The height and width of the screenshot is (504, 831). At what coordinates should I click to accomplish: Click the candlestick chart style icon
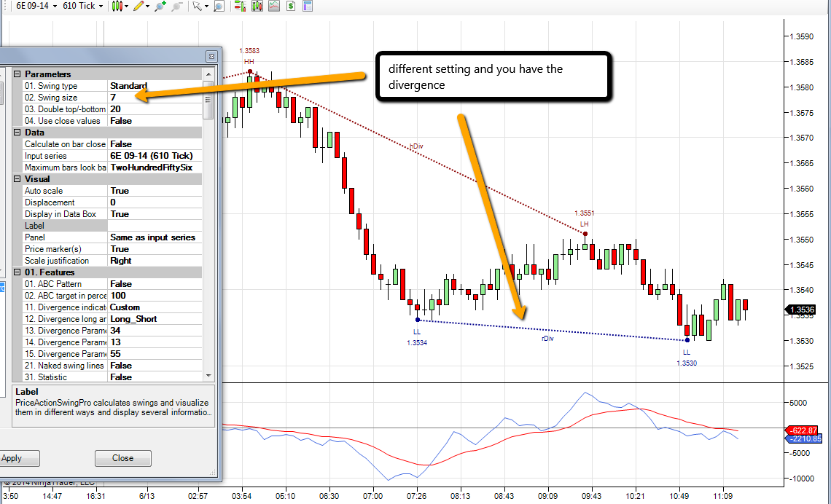117,6
